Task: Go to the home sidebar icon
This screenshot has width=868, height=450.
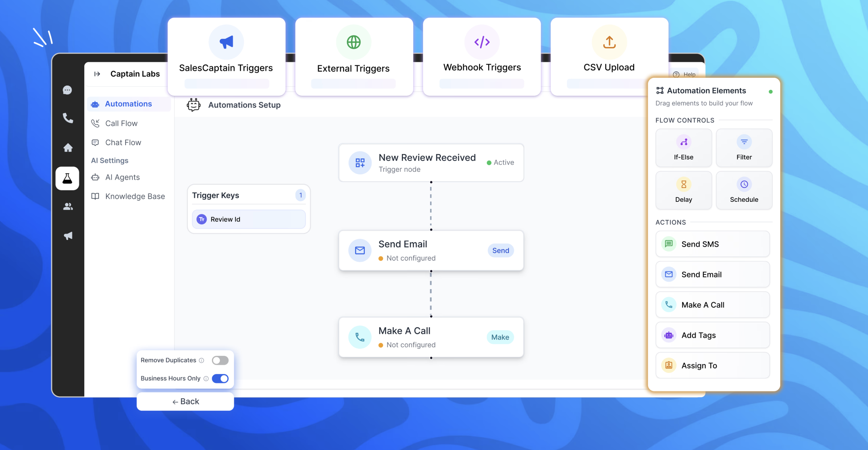Action: click(x=68, y=148)
